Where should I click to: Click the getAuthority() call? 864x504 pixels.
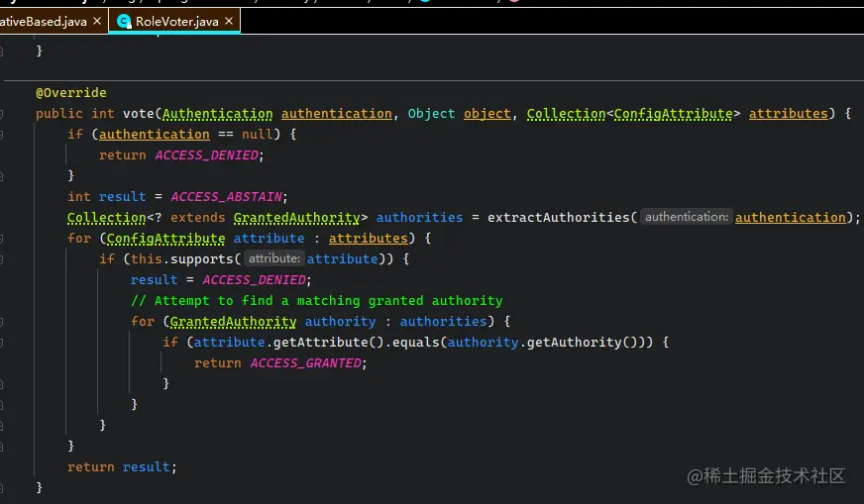582,342
